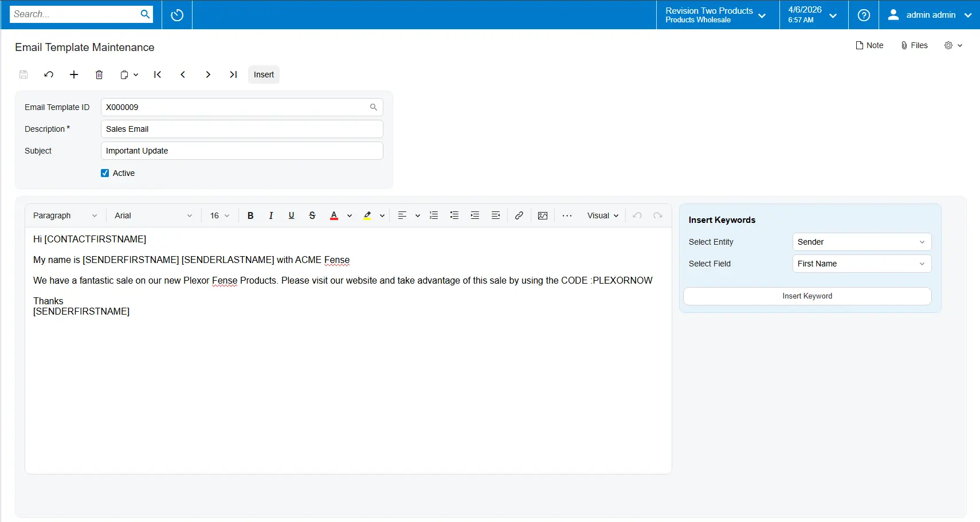Click the Thanks line in the email body
980x522 pixels.
coord(48,301)
